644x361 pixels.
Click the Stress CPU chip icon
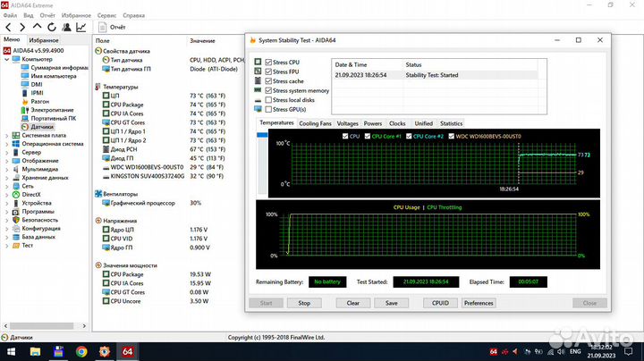(x=258, y=62)
